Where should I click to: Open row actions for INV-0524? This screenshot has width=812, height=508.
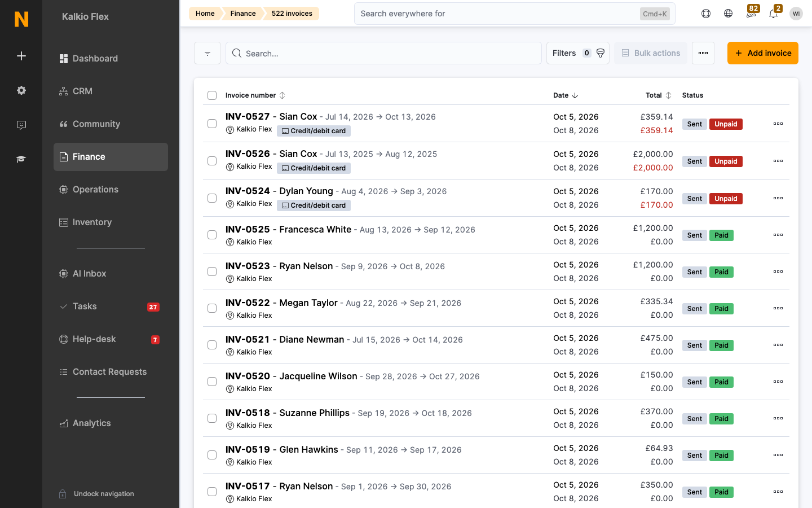click(778, 198)
